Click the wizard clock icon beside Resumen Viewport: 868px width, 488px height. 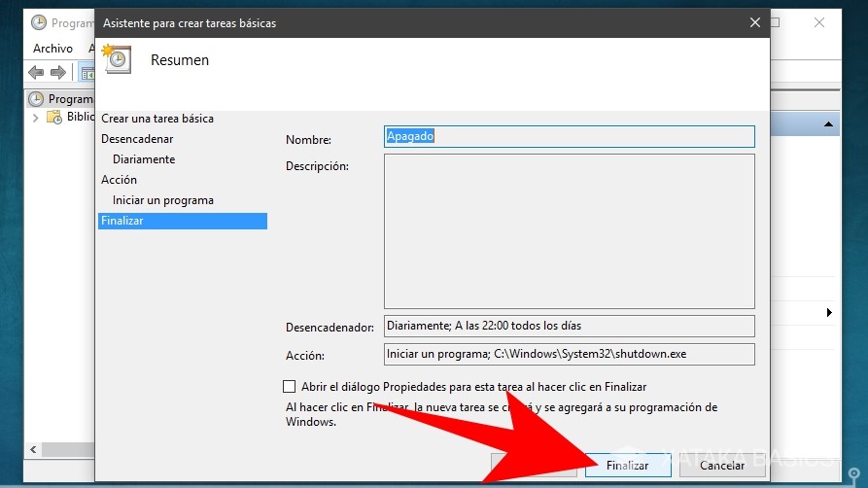[x=118, y=59]
